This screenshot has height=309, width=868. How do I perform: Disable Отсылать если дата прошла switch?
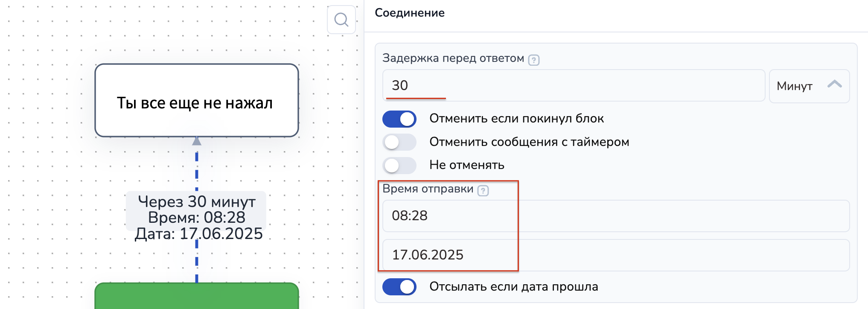399,287
